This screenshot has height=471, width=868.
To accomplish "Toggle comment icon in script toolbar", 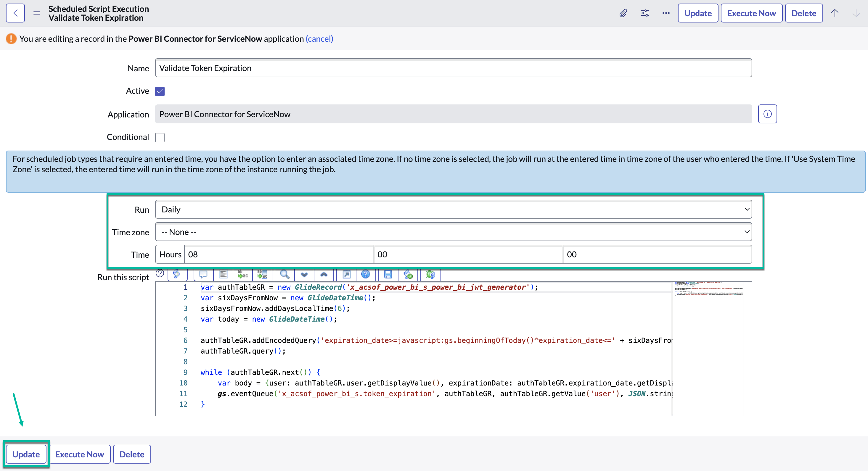I will pyautogui.click(x=203, y=274).
